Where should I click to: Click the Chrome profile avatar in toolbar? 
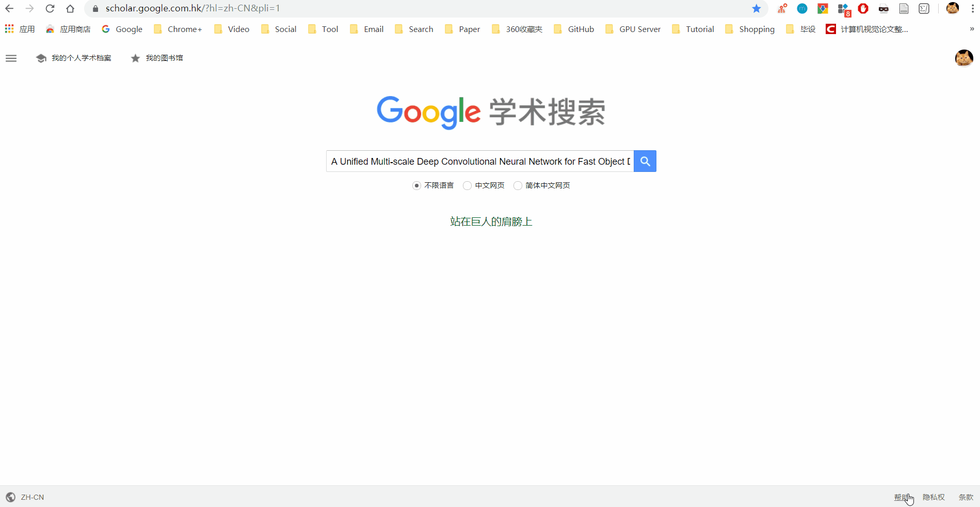point(953,8)
